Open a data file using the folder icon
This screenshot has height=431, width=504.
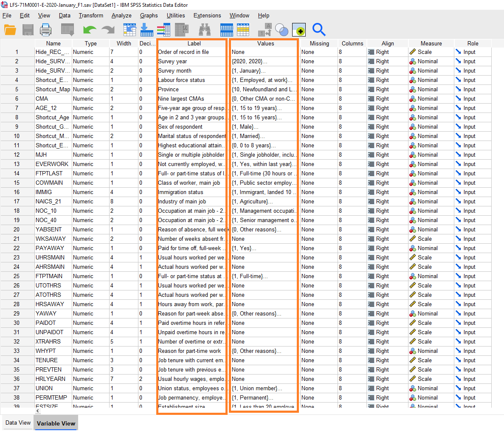[11, 30]
